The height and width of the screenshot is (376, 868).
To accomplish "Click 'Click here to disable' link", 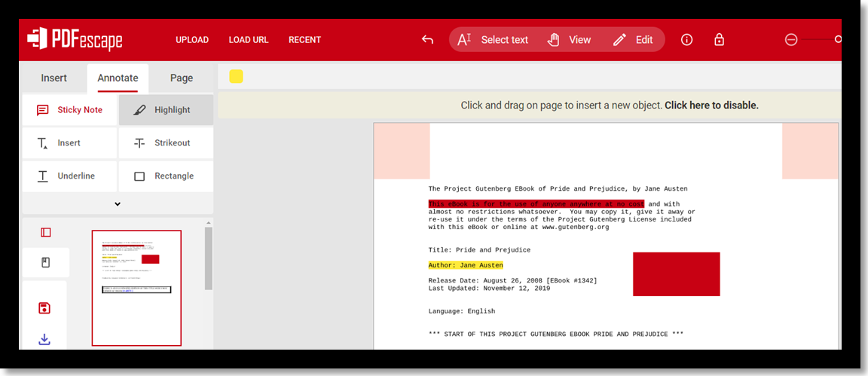I will pyautogui.click(x=711, y=105).
